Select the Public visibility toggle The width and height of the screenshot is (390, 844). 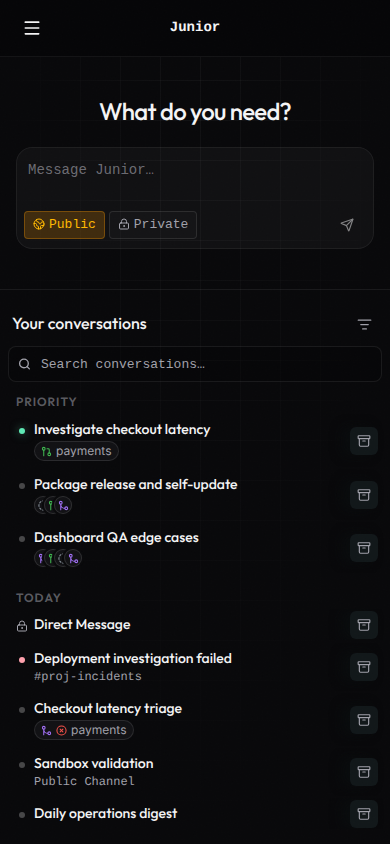(65, 224)
